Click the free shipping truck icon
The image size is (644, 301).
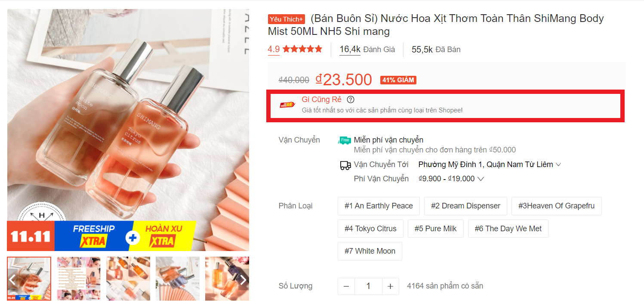[345, 140]
